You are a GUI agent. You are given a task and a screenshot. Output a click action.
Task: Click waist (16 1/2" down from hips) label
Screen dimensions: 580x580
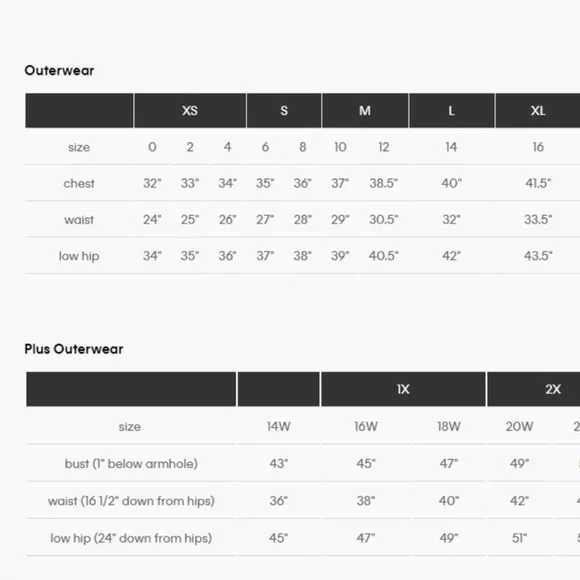[131, 501]
